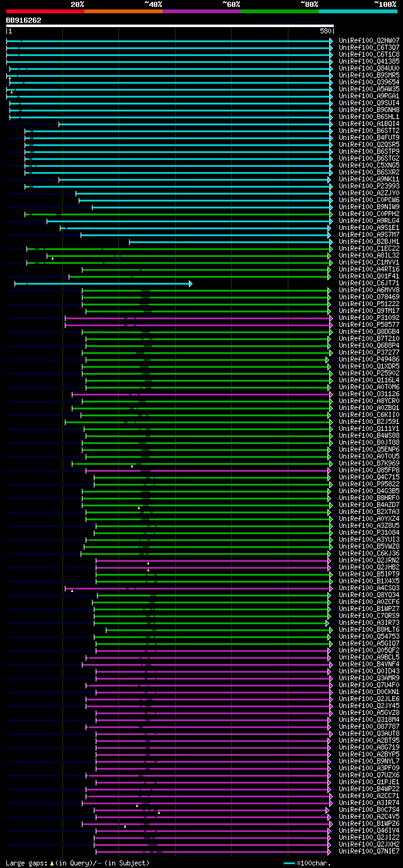Select the UniRef100_Q39654 label

pos(369,82)
